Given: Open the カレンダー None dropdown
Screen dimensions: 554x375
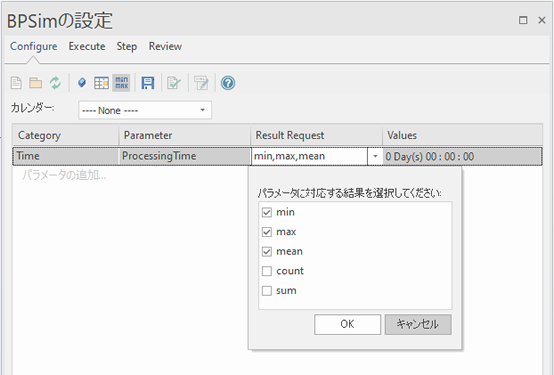Looking at the screenshot, I should point(145,110).
